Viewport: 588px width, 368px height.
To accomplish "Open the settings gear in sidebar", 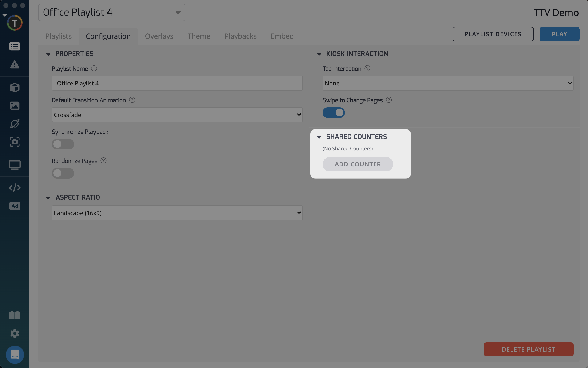I will (15, 333).
